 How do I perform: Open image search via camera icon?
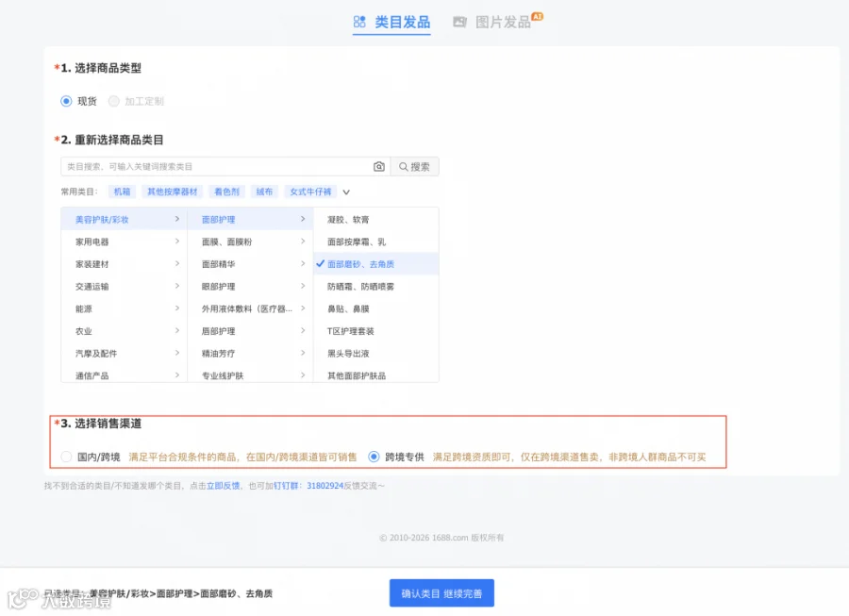(x=379, y=167)
